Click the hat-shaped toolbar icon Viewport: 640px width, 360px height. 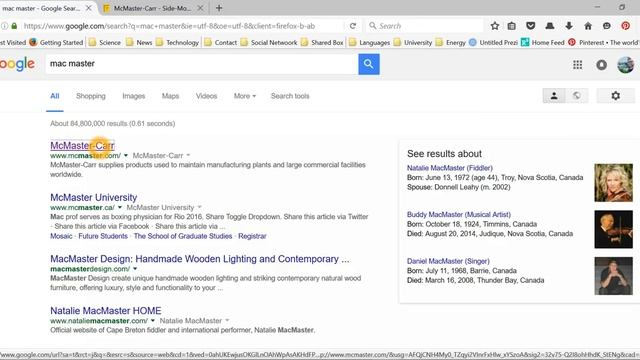pyautogui.click(x=549, y=26)
